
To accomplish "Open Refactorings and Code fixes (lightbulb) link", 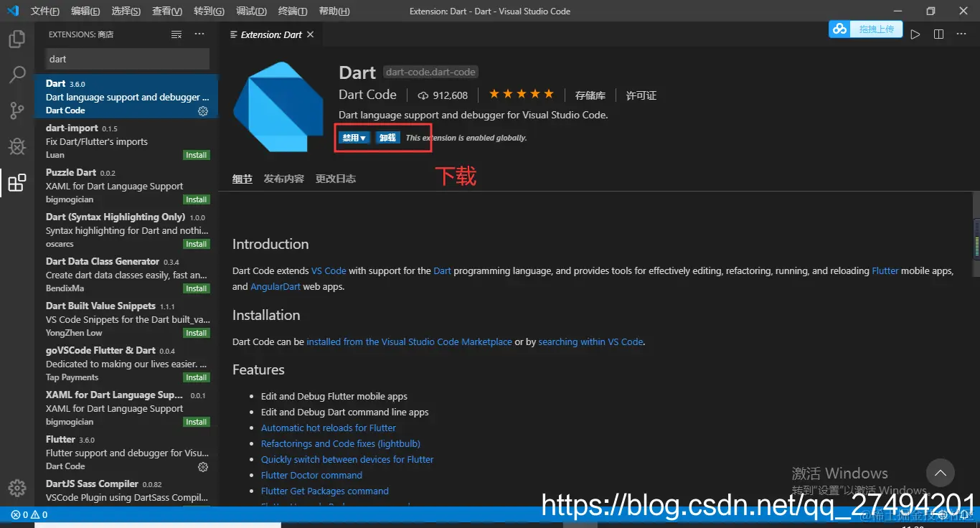I will [x=341, y=444].
